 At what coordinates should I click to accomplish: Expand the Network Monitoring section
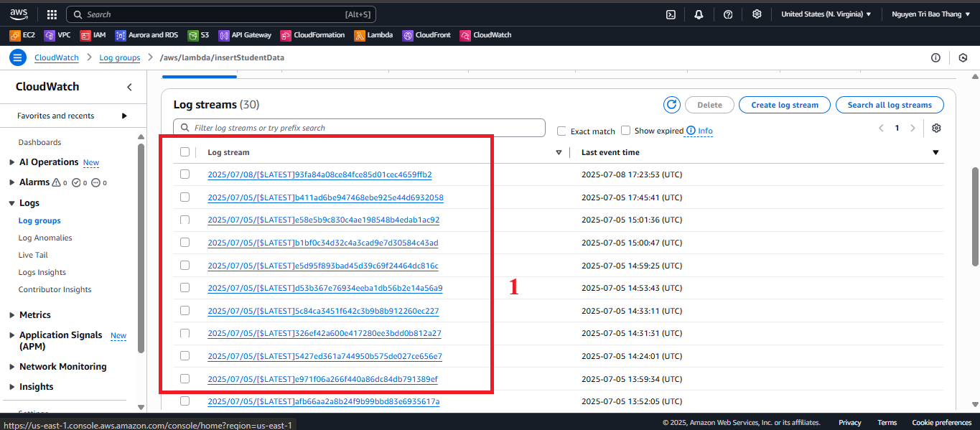pyautogui.click(x=11, y=367)
